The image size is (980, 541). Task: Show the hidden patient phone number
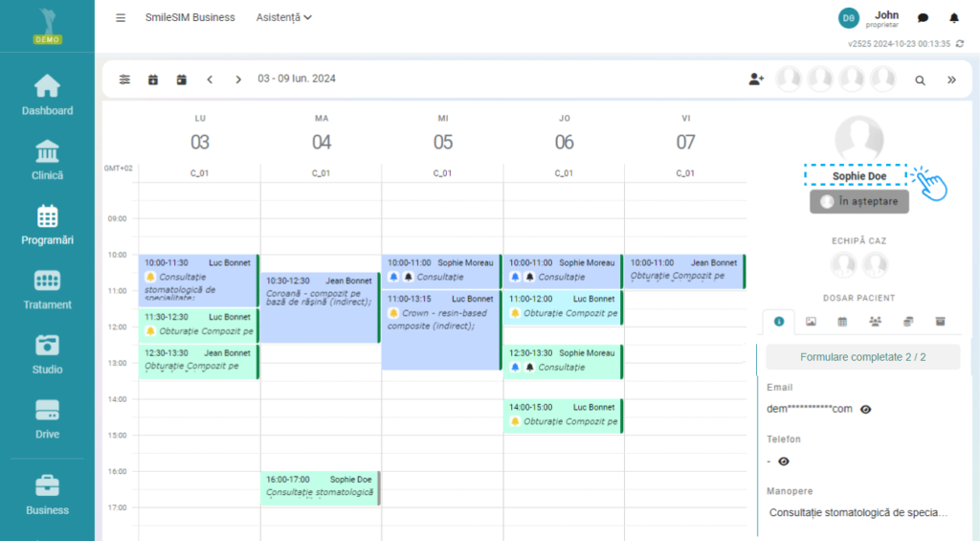784,461
